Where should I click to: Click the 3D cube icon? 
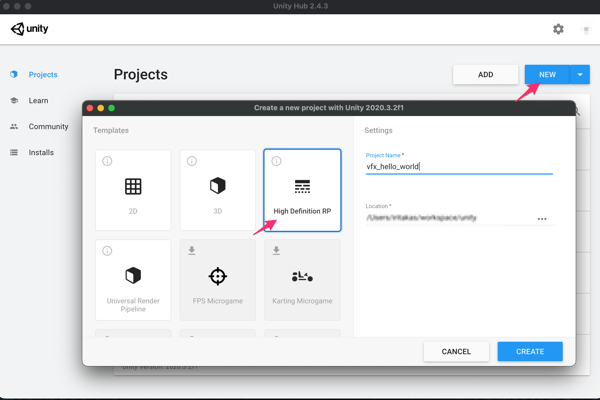218,186
